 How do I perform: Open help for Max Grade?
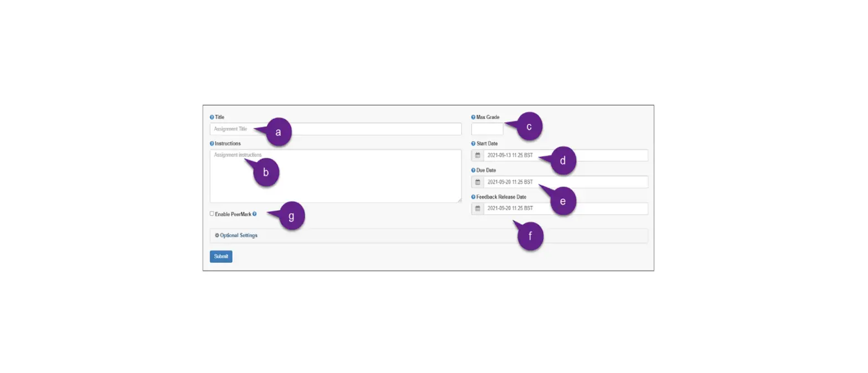coord(473,117)
